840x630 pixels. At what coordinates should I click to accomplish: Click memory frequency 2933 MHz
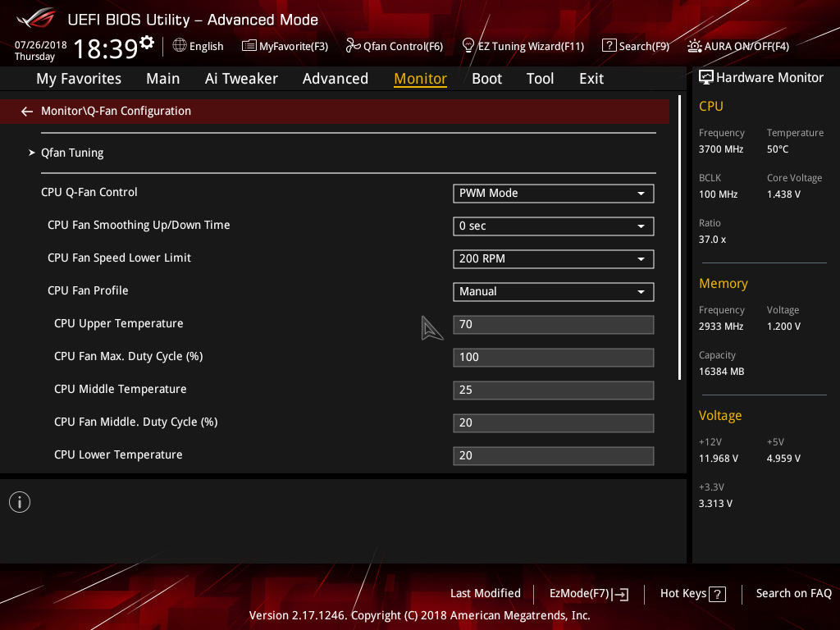[720, 326]
